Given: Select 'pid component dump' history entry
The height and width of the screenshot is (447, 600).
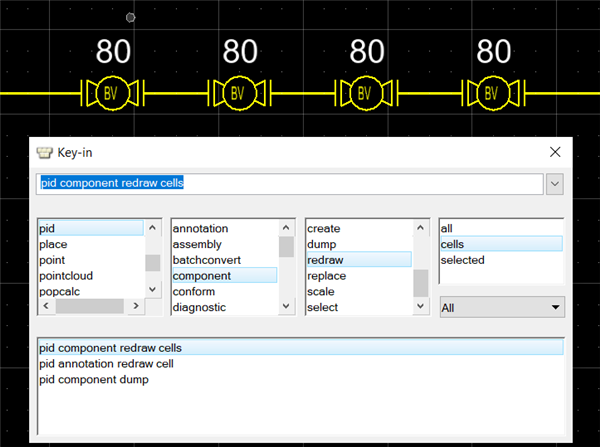Looking at the screenshot, I should 94,379.
